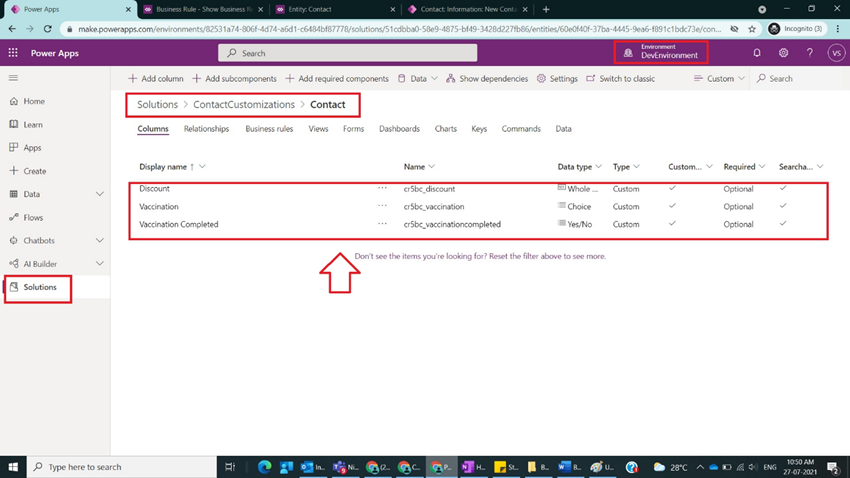The width and height of the screenshot is (850, 478).
Task: Click the top Power Apps search box
Action: pos(347,53)
